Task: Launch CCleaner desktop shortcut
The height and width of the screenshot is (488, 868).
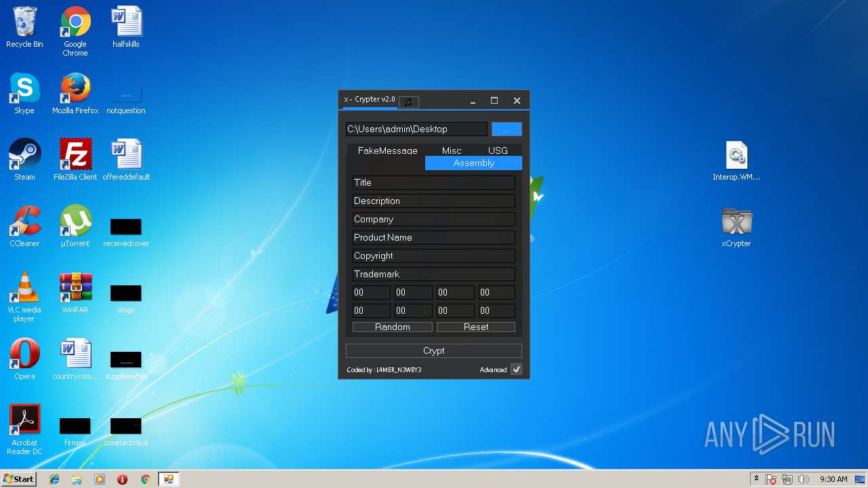Action: click(24, 227)
